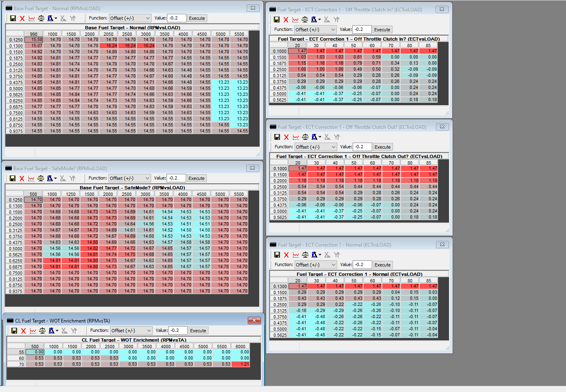Click Value field in ECT Correction Normal window

click(362, 265)
